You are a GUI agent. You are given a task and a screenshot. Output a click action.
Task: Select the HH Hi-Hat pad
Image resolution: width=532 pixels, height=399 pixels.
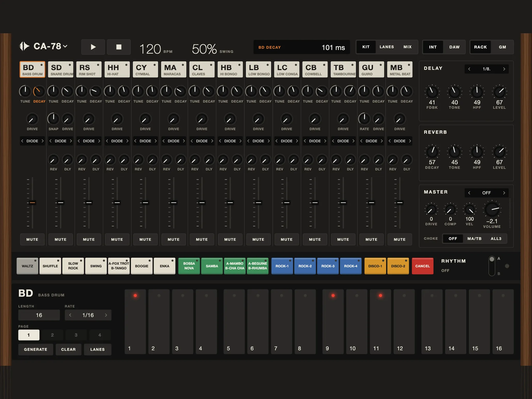tap(117, 70)
